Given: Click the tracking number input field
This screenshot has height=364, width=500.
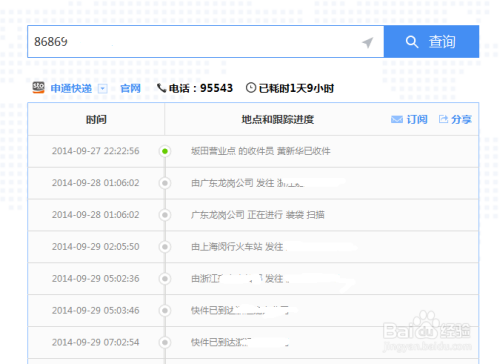Looking at the screenshot, I should (206, 42).
